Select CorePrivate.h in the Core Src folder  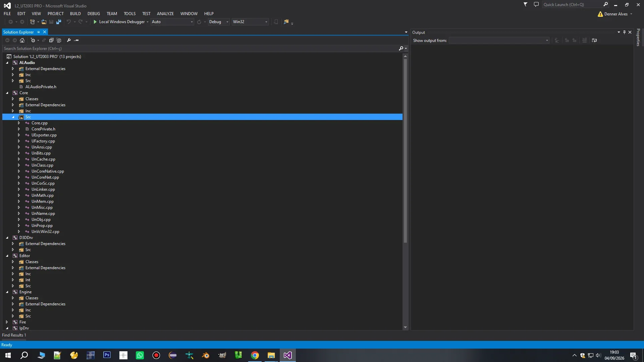pyautogui.click(x=43, y=129)
